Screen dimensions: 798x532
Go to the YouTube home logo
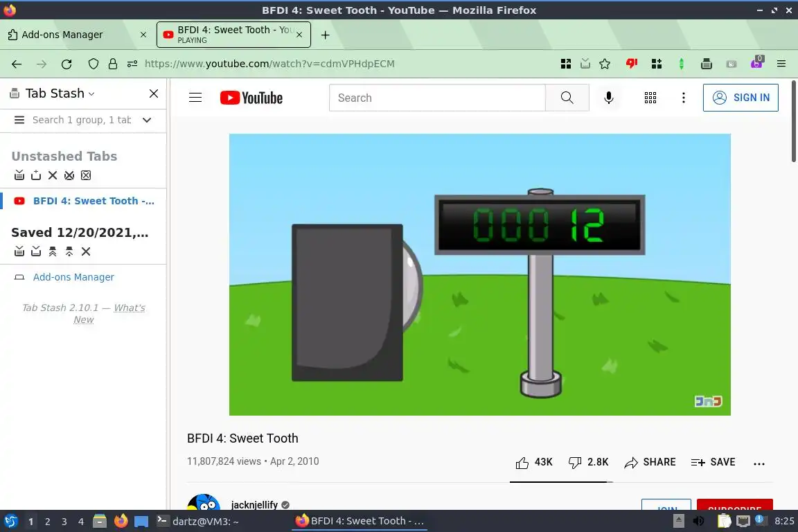pos(251,98)
